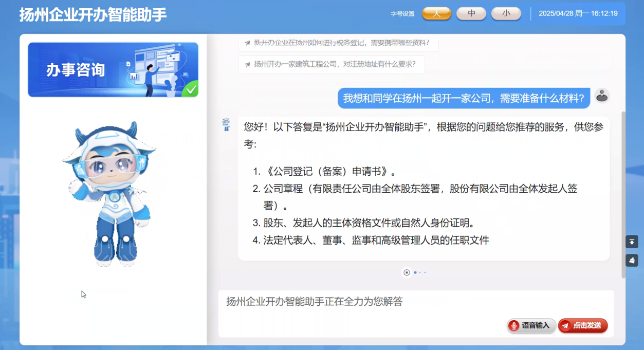
Task: Click the 扬州企业开办智能助手 page title
Action: click(x=93, y=14)
